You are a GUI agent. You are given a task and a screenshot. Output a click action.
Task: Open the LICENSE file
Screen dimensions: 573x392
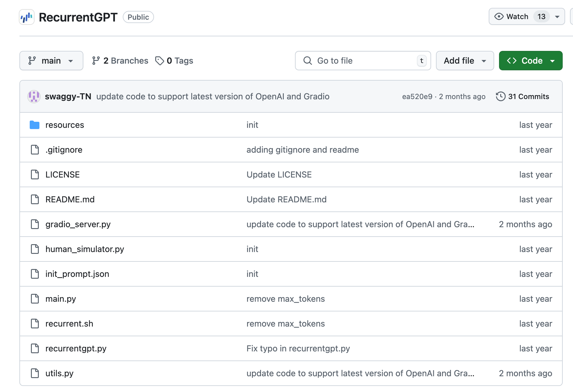(62, 174)
